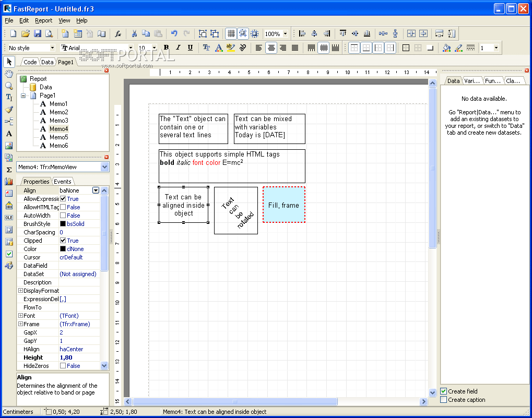Select the Text object (A) tool
The width and height of the screenshot is (532, 418).
[x=9, y=134]
